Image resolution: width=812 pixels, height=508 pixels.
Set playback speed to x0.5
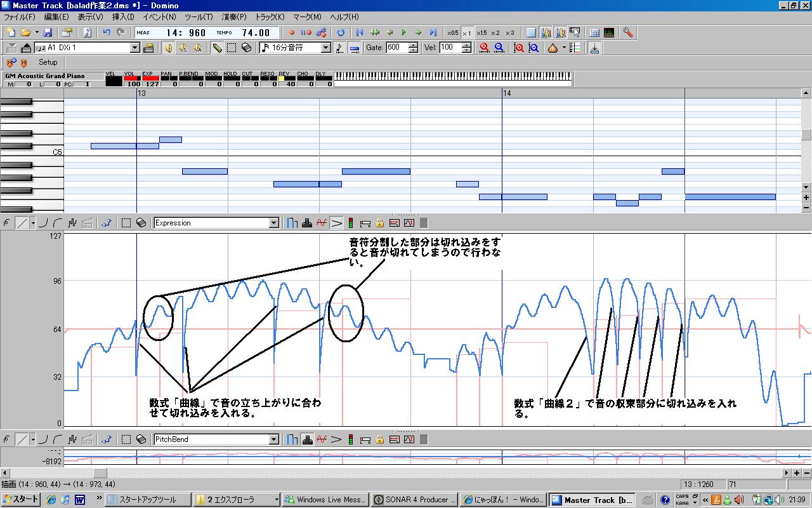pyautogui.click(x=452, y=32)
